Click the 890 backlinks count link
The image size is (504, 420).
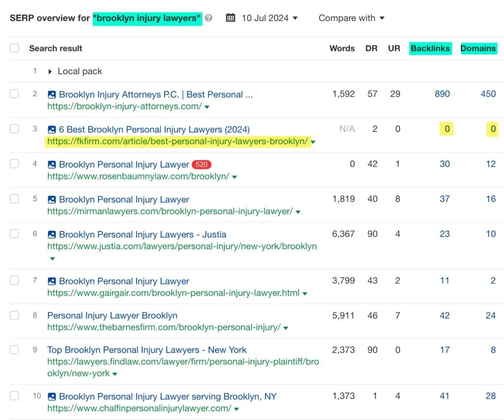(442, 94)
